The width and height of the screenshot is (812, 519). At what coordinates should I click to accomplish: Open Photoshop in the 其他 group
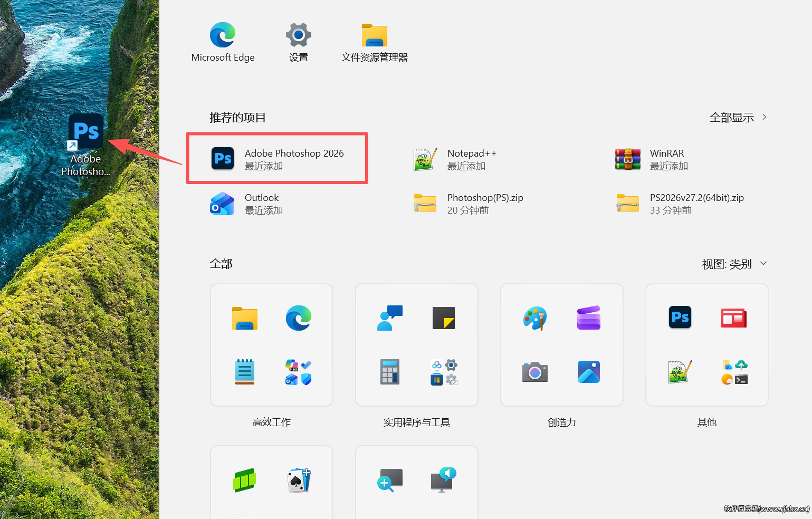[680, 318]
